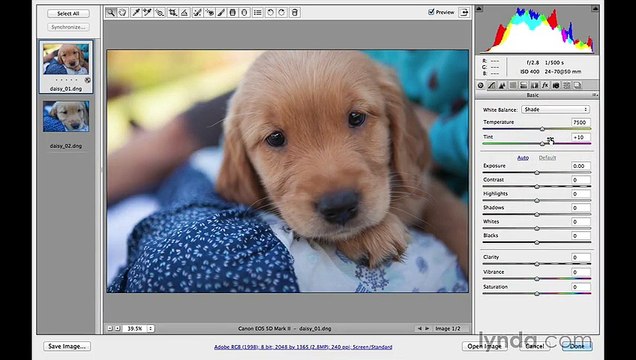Click the Open Image button
Screen dimensions: 636x360
[484, 346]
